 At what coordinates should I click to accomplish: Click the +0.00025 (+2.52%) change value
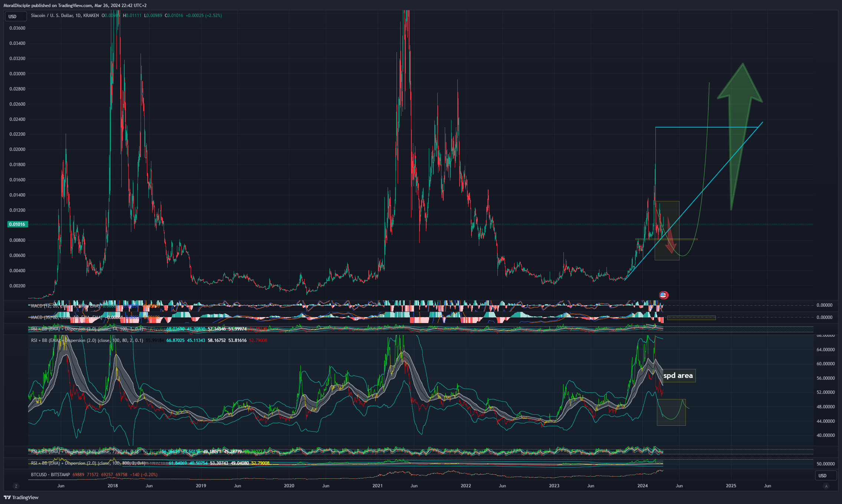[204, 16]
